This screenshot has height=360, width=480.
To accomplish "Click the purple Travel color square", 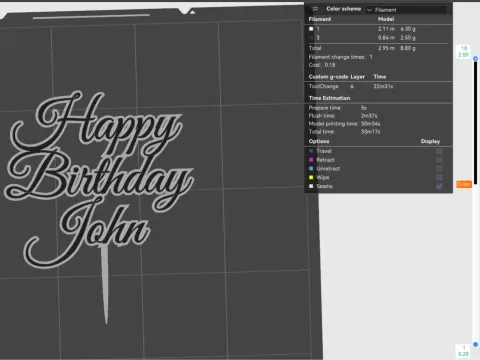I will [x=311, y=151].
